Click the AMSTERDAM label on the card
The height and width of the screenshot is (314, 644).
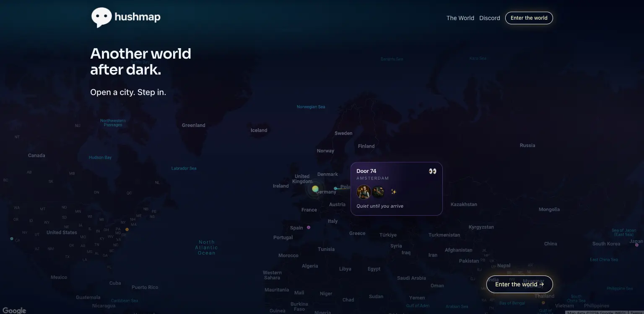coord(373,178)
